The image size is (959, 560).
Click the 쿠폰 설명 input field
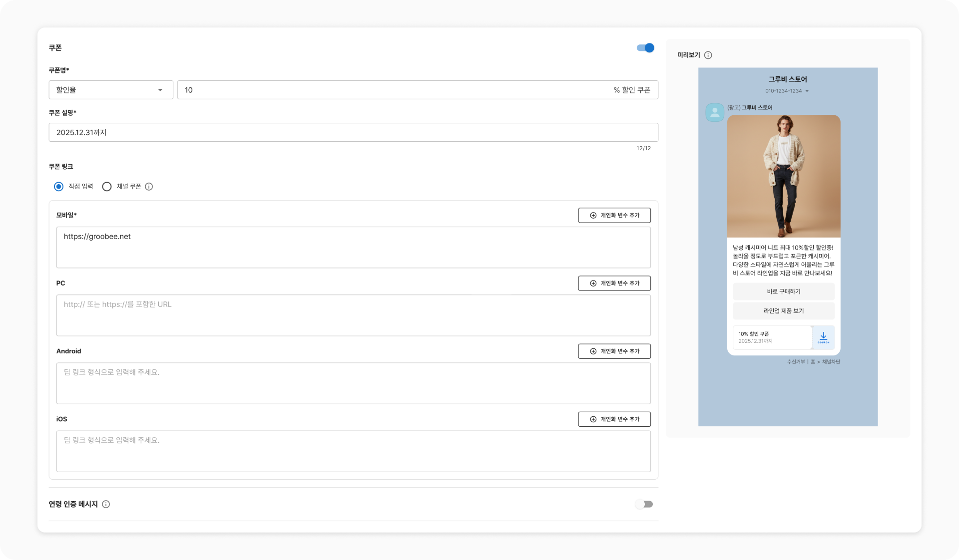pyautogui.click(x=353, y=133)
